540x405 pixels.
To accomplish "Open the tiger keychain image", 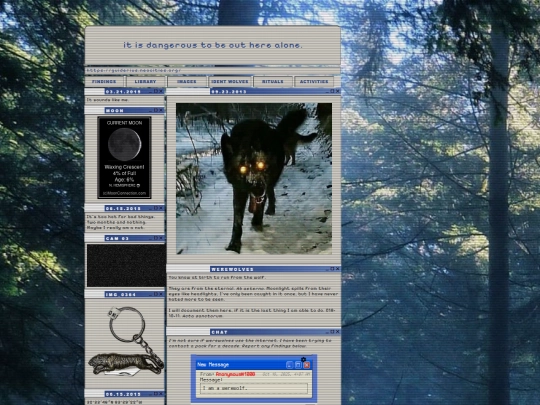I will [126, 341].
